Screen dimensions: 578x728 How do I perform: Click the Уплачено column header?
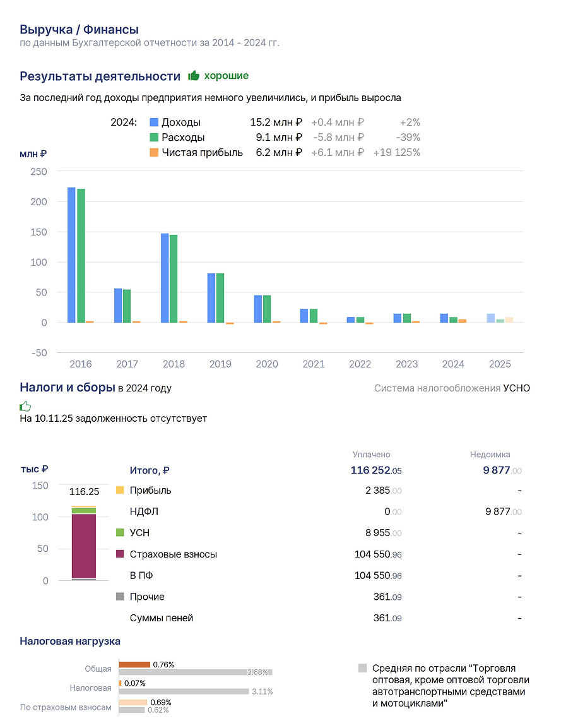(372, 455)
